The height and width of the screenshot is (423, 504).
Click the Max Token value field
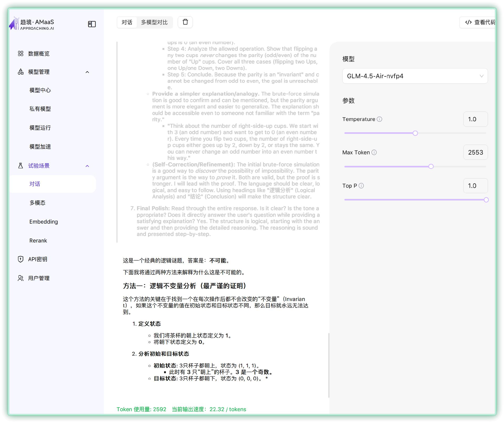coord(475,152)
